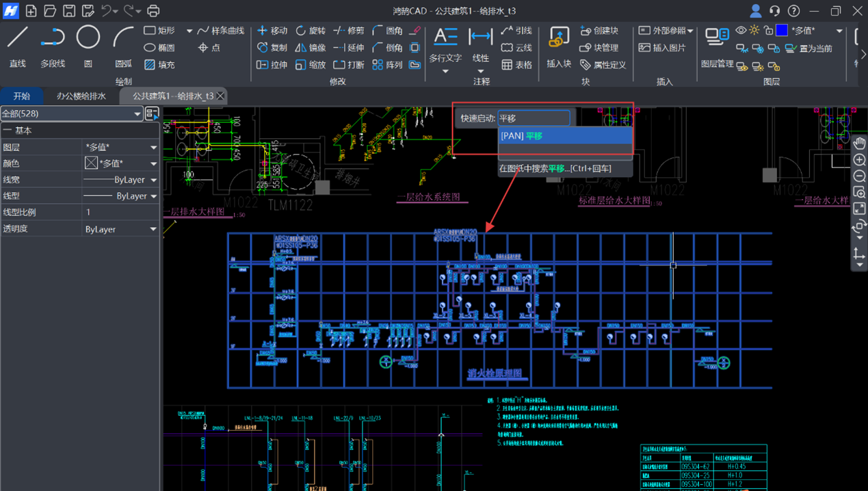Choose the 圆 circle tool

[x=88, y=45]
